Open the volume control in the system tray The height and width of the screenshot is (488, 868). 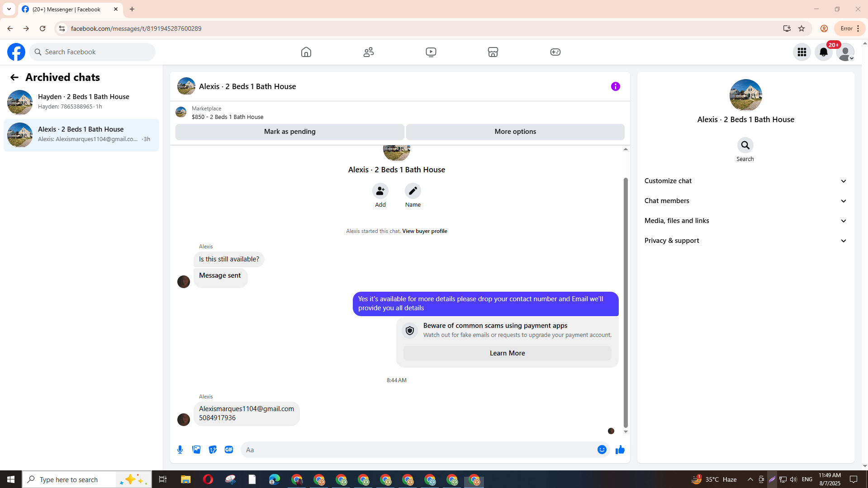click(x=793, y=479)
